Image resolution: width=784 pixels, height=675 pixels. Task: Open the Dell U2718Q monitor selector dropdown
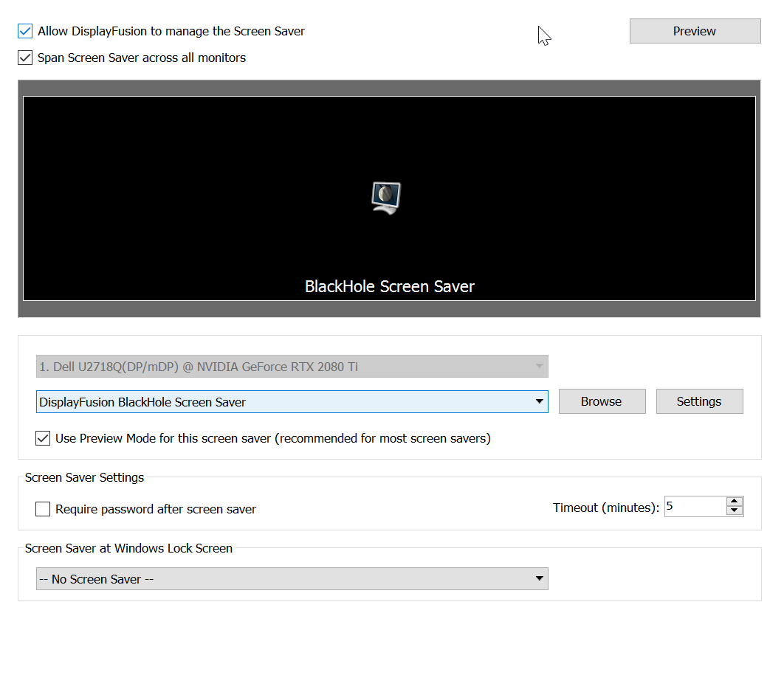292,366
